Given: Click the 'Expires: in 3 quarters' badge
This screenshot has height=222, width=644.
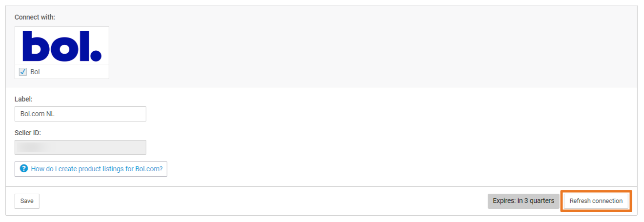Looking at the screenshot, I should 523,201.
